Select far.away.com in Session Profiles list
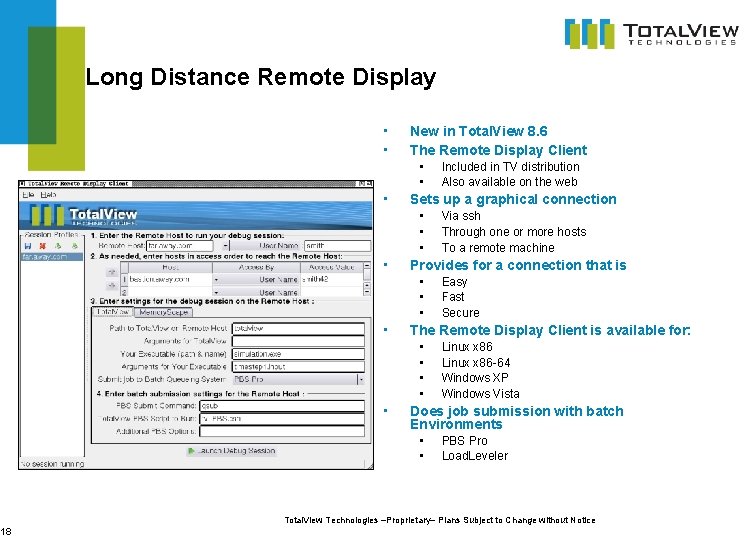 coord(52,257)
